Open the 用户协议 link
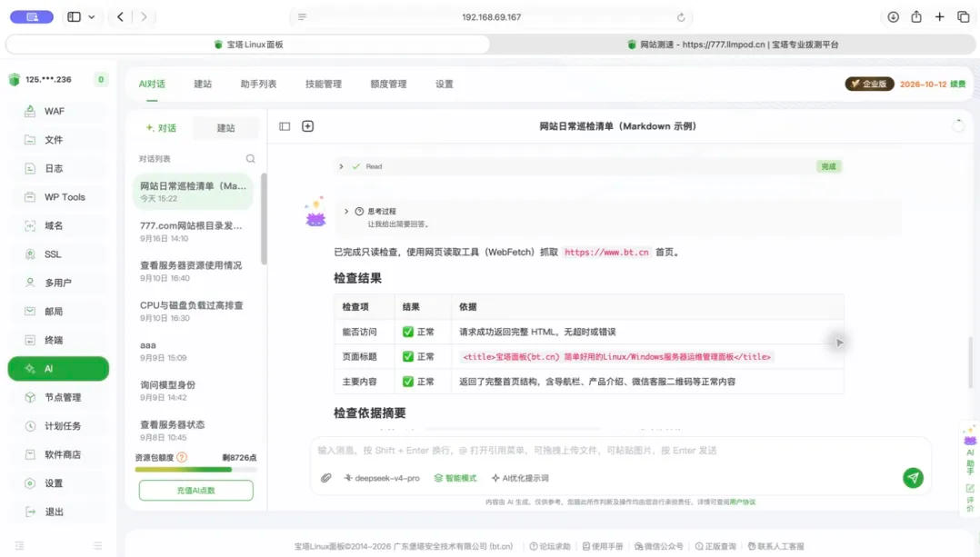Viewport: 980px width, 557px height. click(x=743, y=502)
